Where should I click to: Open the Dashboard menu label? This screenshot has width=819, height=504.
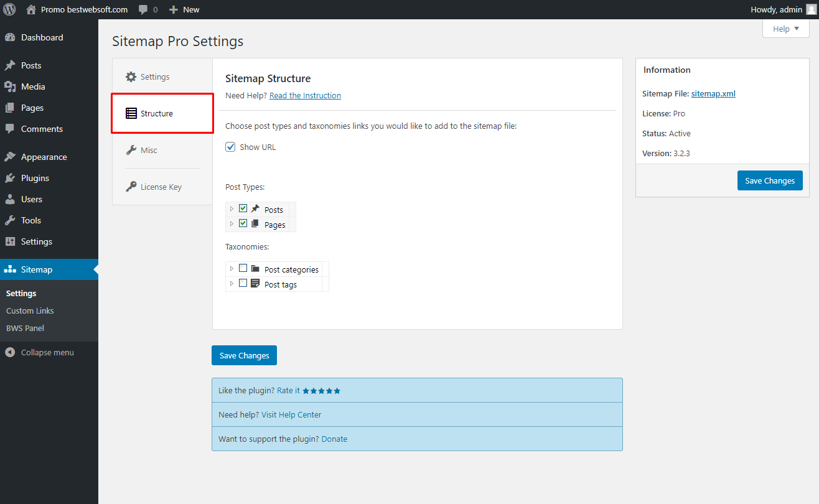(42, 37)
